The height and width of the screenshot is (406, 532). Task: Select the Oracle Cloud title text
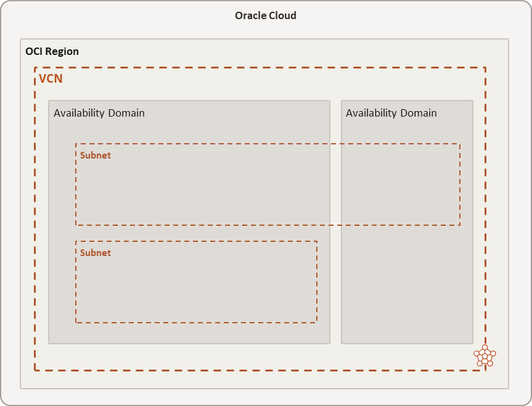coord(266,15)
